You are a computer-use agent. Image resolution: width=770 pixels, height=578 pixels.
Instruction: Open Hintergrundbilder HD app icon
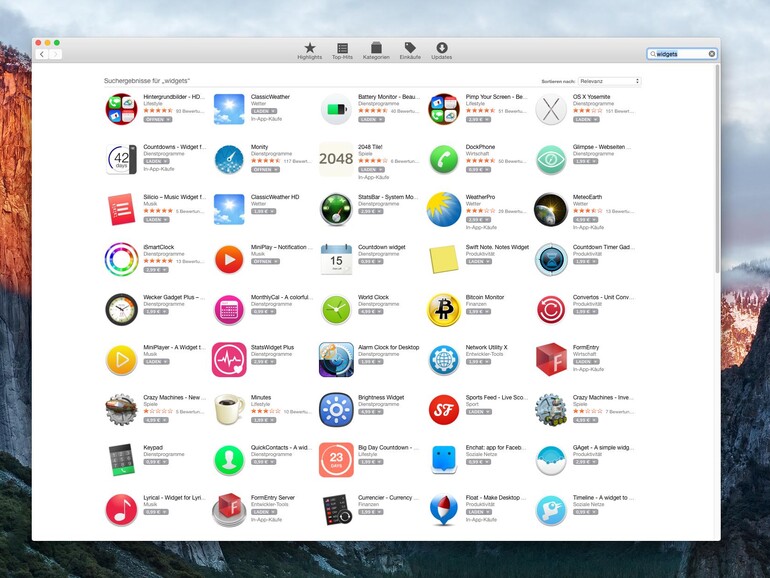[x=121, y=109]
